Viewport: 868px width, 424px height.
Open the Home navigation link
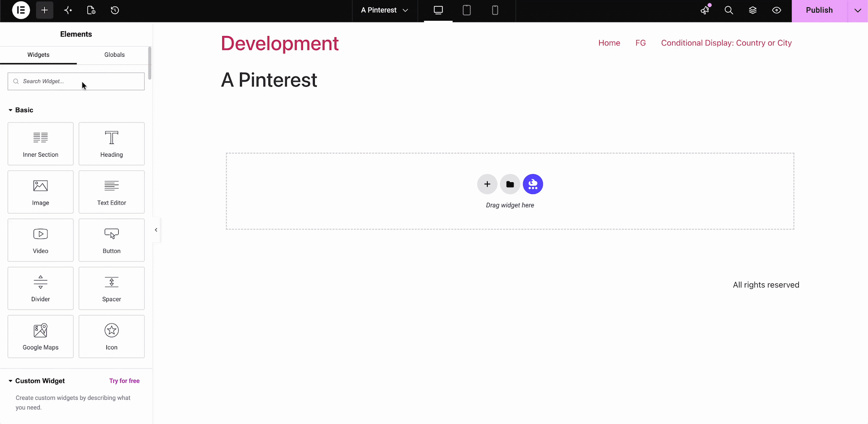point(609,43)
